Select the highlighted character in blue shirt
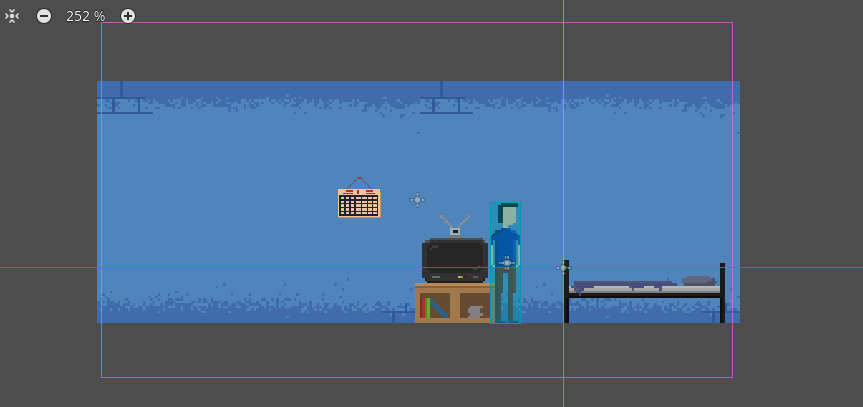The width and height of the screenshot is (863, 407). [505, 263]
